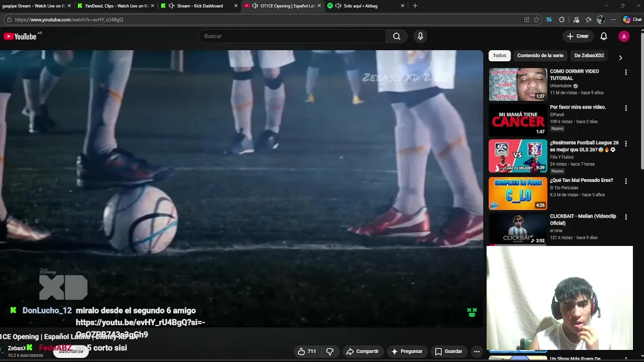Focus the Buscar search field

[292, 36]
